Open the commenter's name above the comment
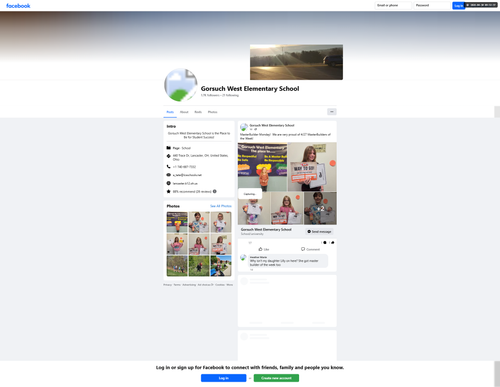The width and height of the screenshot is (500, 387). pos(258,257)
